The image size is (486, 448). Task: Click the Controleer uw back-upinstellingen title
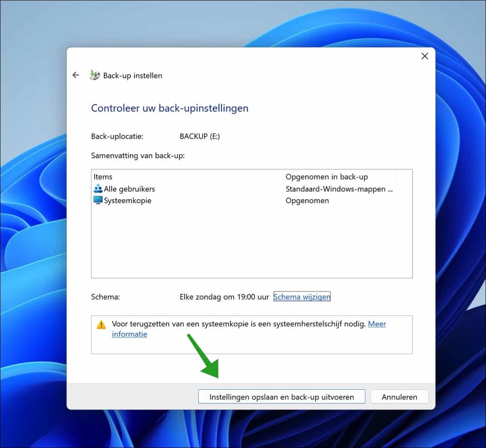click(x=170, y=108)
